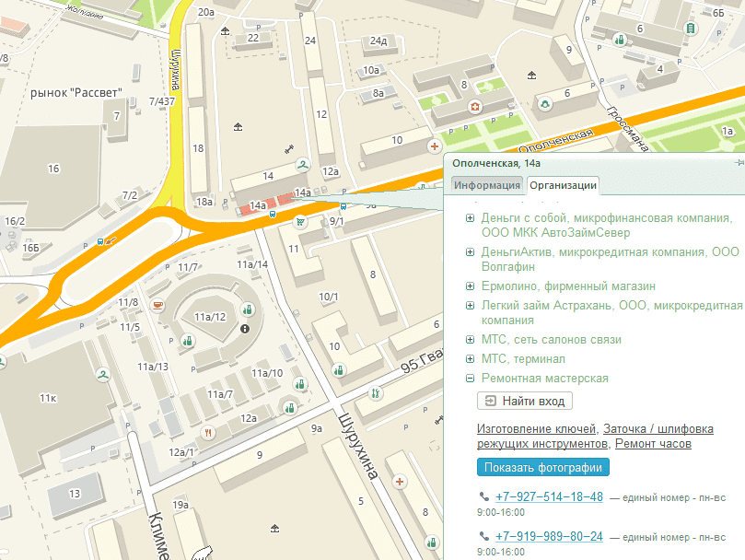Screen dimensions: 745x560
Task: Expand the МТС, терминал entry
Action: pyautogui.click(x=470, y=359)
